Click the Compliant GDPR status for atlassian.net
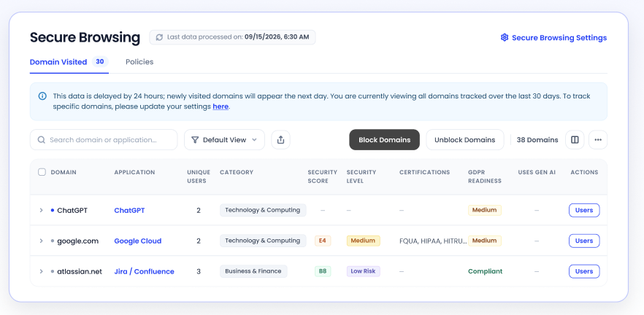The height and width of the screenshot is (315, 644). [x=485, y=271]
